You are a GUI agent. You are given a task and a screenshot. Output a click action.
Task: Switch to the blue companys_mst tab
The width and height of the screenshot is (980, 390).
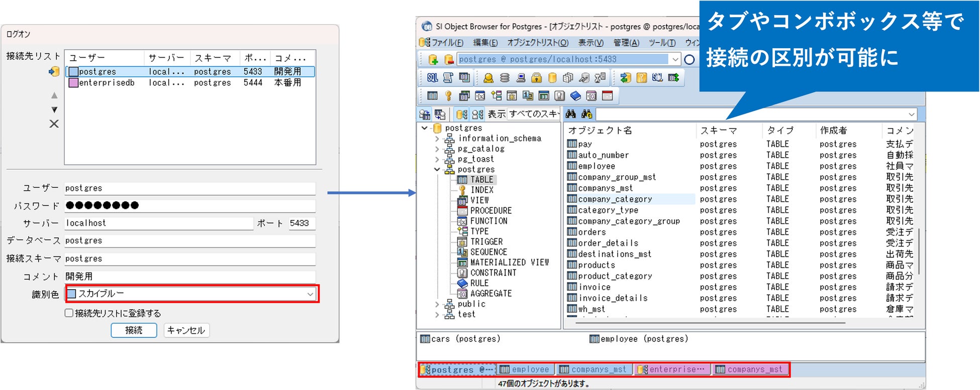point(594,369)
